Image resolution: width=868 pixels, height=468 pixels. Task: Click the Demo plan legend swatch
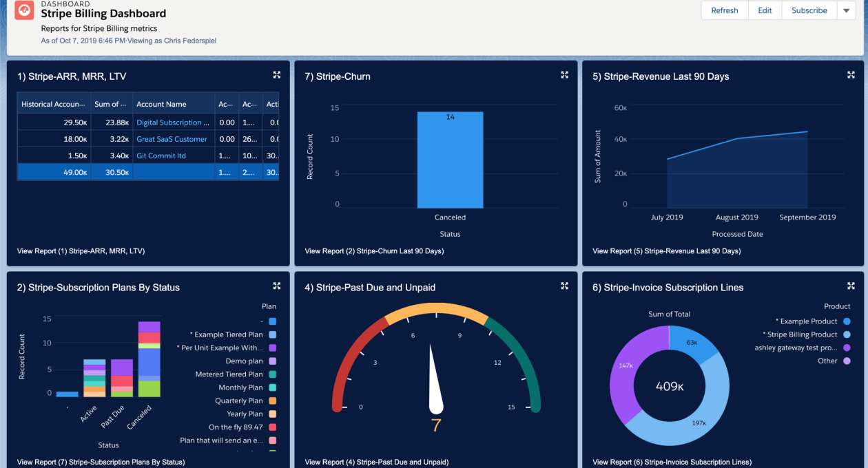click(x=273, y=361)
